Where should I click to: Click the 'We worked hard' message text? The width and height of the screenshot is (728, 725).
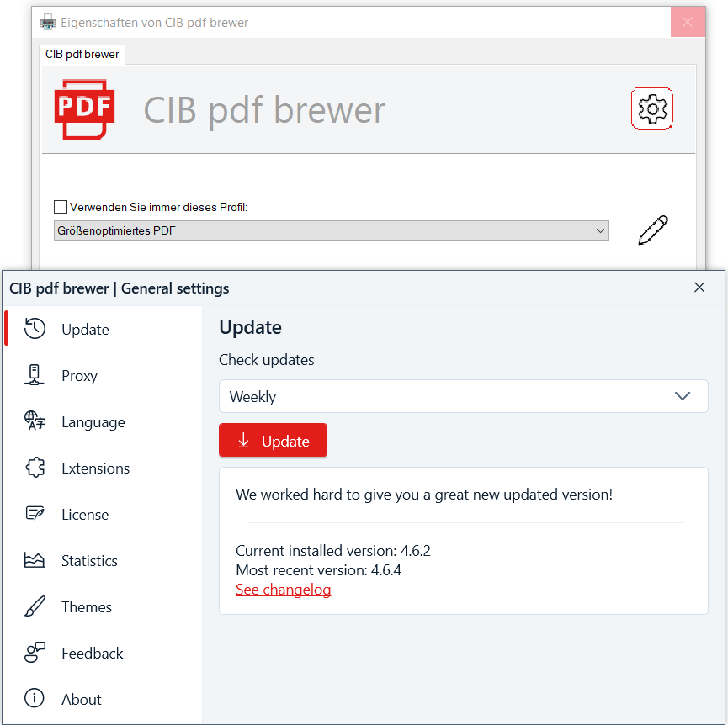click(x=424, y=495)
